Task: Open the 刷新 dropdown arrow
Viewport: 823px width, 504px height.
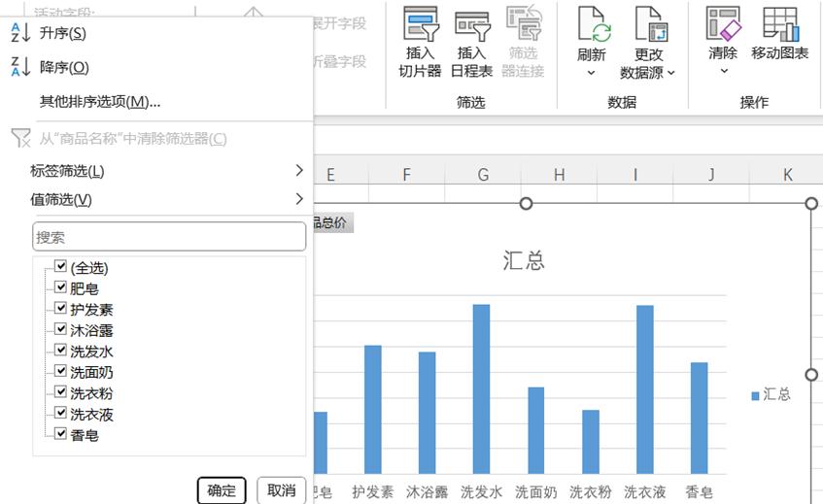Action: click(591, 73)
